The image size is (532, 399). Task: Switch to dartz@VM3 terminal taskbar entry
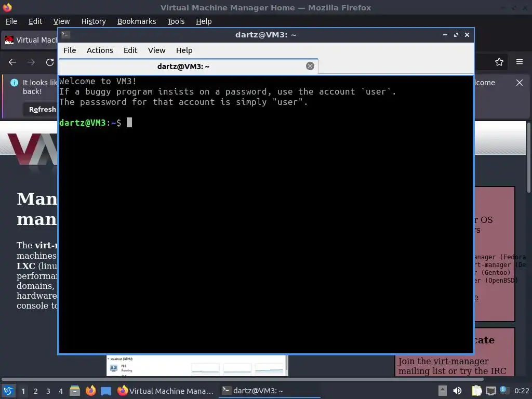(270, 391)
